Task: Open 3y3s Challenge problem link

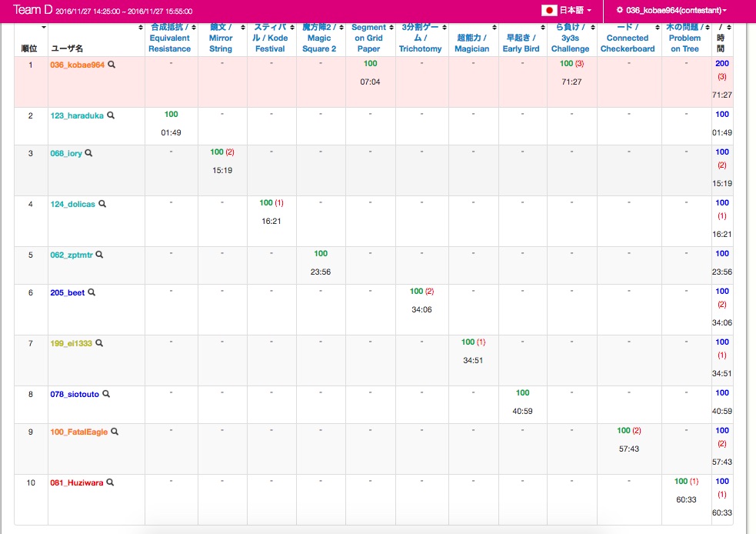Action: pyautogui.click(x=571, y=38)
